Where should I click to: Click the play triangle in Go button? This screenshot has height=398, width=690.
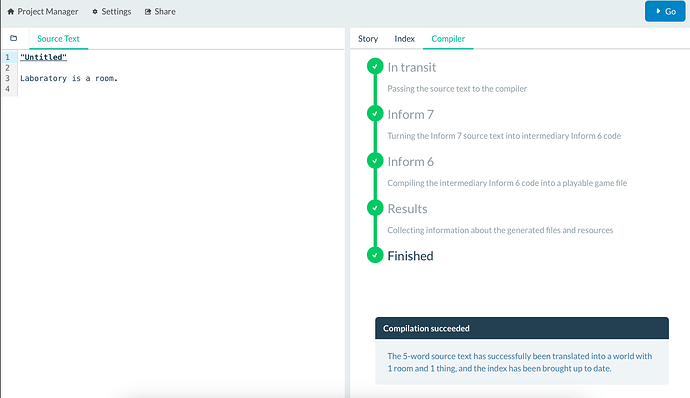658,11
